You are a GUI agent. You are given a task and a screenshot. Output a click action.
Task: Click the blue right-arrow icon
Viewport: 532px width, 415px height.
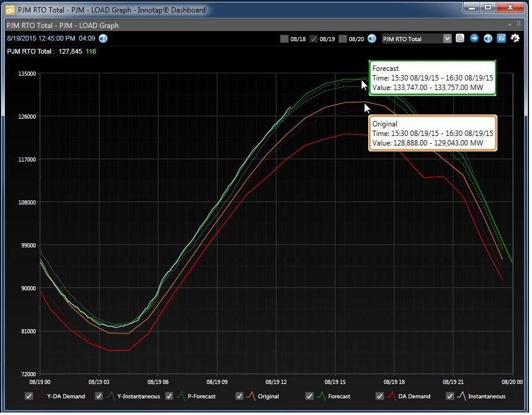[474, 38]
